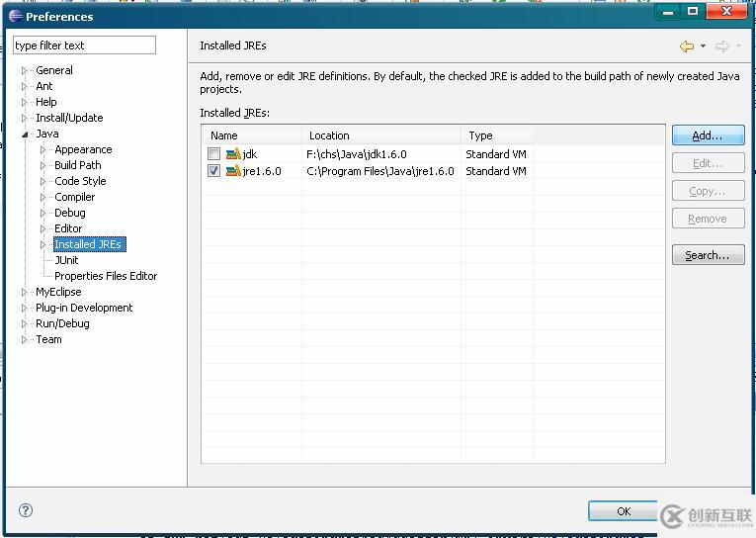Sort by the Name column header
Viewport: 756px width, 538px height.
[252, 135]
